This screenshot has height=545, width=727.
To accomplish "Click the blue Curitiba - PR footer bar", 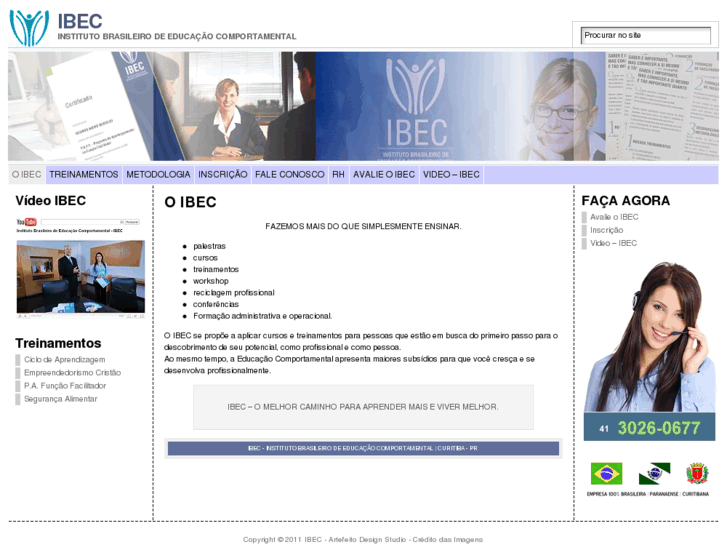I will point(363,449).
